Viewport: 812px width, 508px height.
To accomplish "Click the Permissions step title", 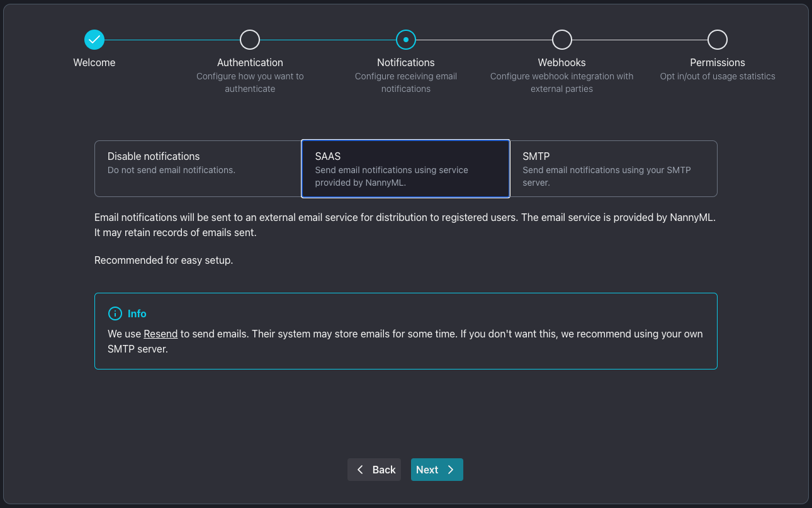I will pyautogui.click(x=718, y=62).
